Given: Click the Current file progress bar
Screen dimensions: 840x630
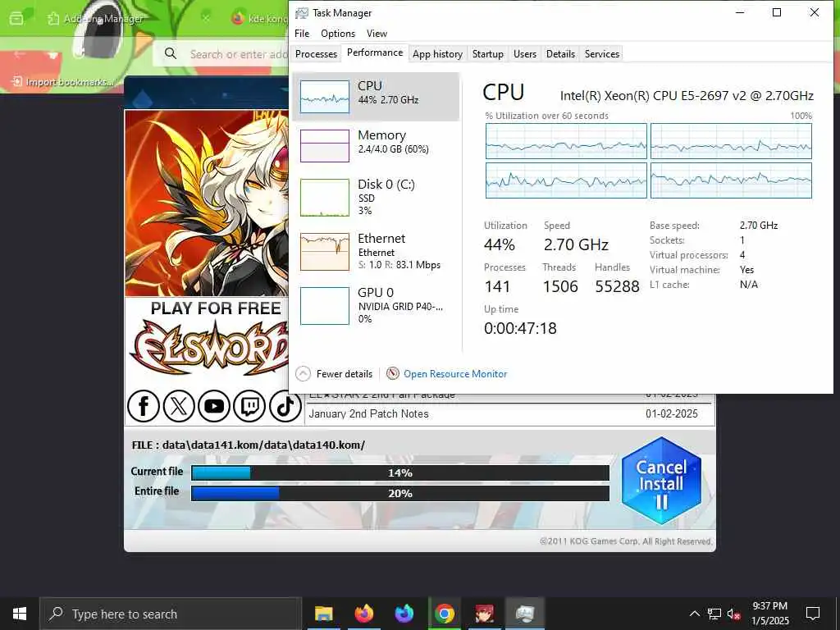Looking at the screenshot, I should [400, 473].
